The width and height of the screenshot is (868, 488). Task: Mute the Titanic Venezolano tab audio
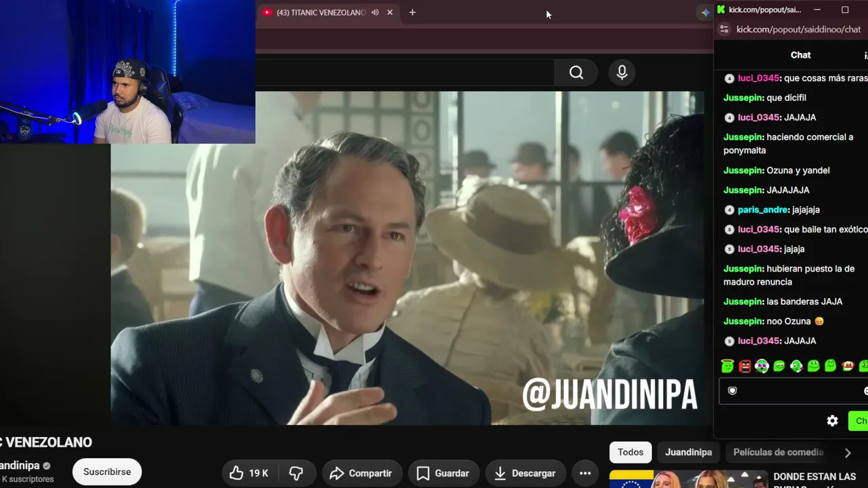pyautogui.click(x=375, y=12)
